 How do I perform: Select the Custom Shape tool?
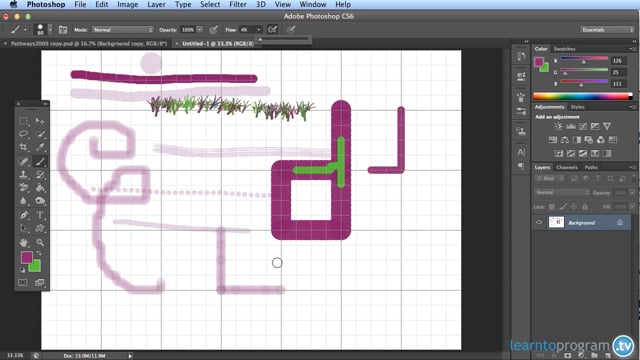(40, 228)
